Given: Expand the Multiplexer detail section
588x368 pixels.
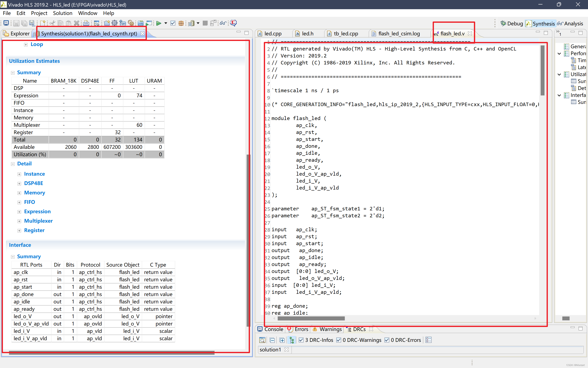Looking at the screenshot, I should tap(19, 221).
